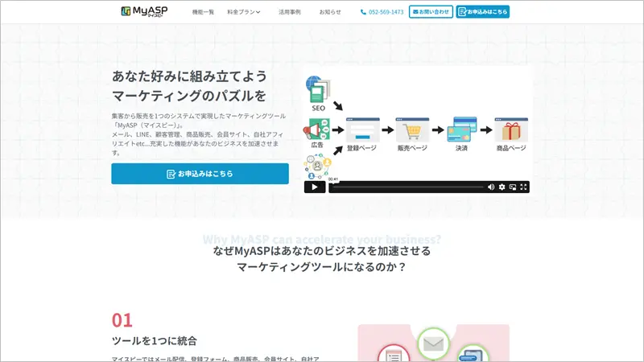Play the intro video

click(x=314, y=187)
